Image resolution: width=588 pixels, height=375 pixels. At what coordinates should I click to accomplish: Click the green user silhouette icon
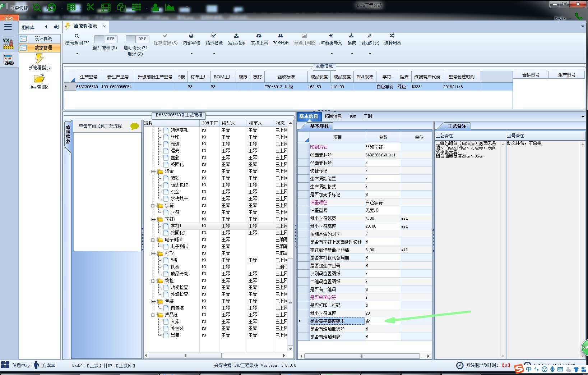click(x=155, y=7)
